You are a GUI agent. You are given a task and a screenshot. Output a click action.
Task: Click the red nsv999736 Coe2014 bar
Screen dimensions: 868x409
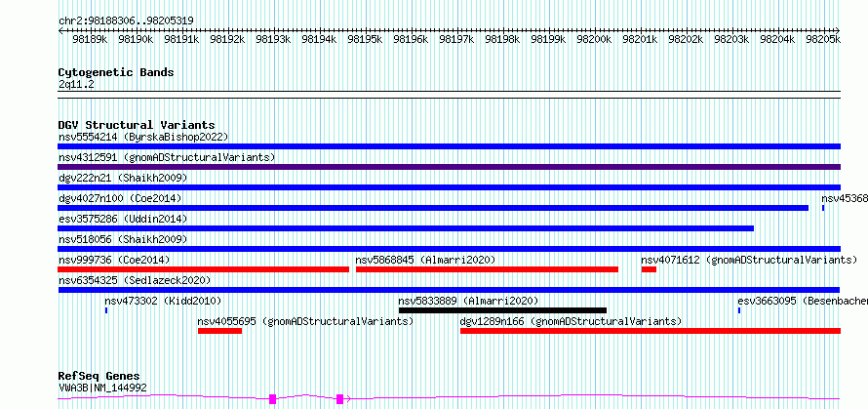(x=203, y=269)
